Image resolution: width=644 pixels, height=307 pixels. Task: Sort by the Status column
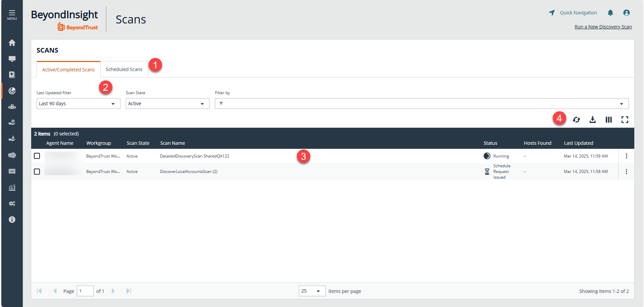click(490, 143)
